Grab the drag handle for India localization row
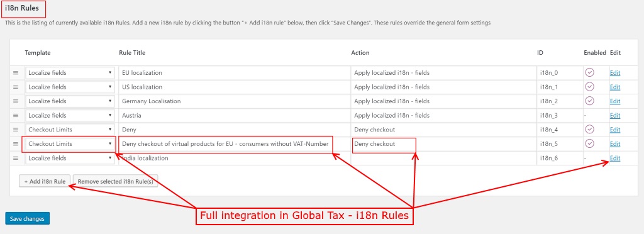Screen dimensions: 644x234 pos(16,158)
